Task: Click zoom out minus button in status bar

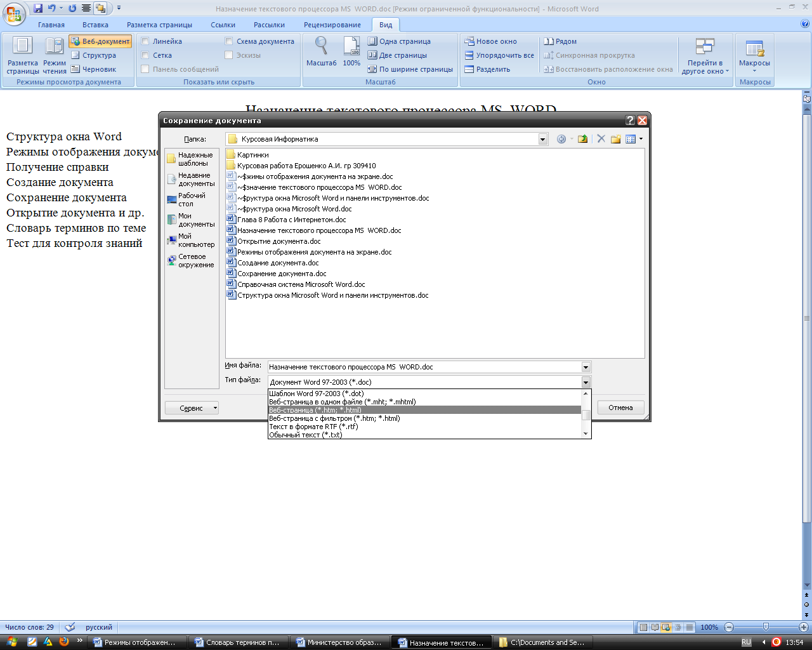Action: (728, 627)
